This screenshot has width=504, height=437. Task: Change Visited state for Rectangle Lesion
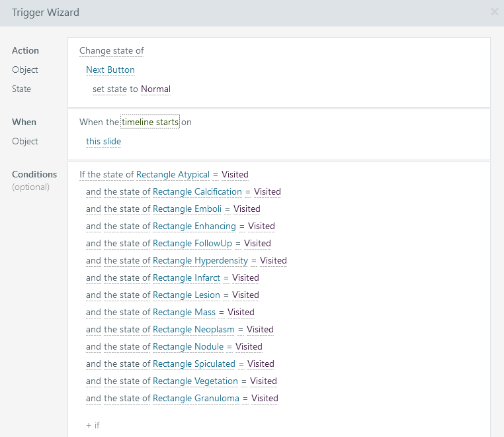(x=245, y=295)
